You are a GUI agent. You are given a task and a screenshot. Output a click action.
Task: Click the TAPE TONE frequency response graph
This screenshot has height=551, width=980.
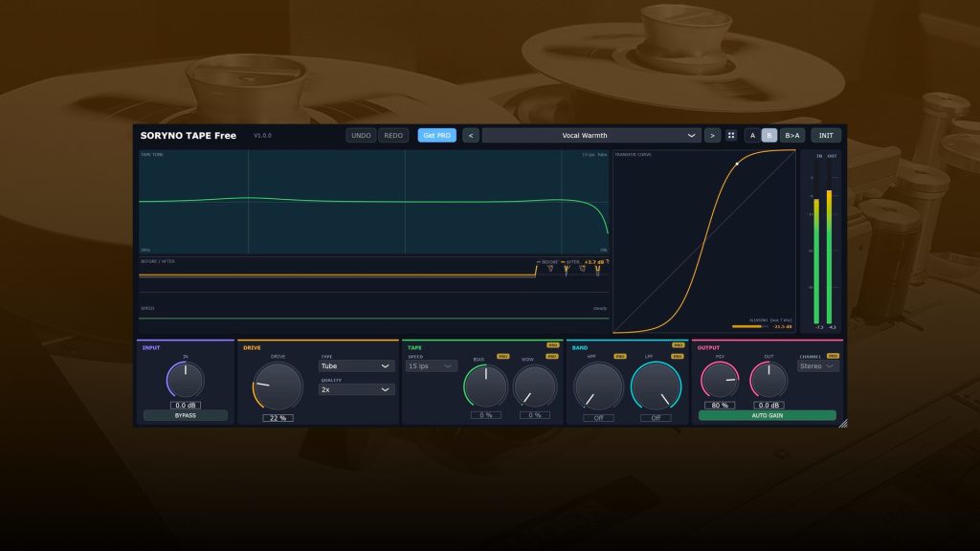click(x=374, y=202)
